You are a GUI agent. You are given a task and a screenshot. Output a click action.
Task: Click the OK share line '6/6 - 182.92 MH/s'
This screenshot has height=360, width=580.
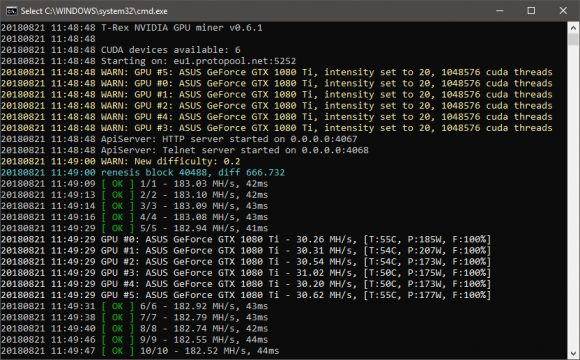[x=134, y=306]
